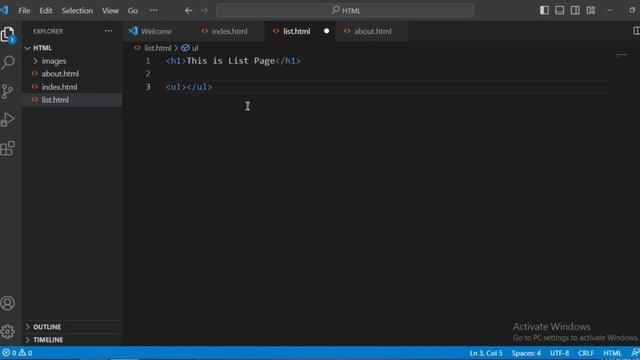Open the Selection menu
Viewport: 640px width, 360px height.
77,11
